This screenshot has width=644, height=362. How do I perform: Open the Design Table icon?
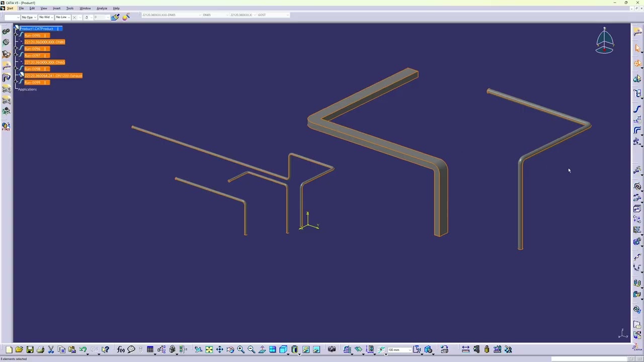point(150,349)
